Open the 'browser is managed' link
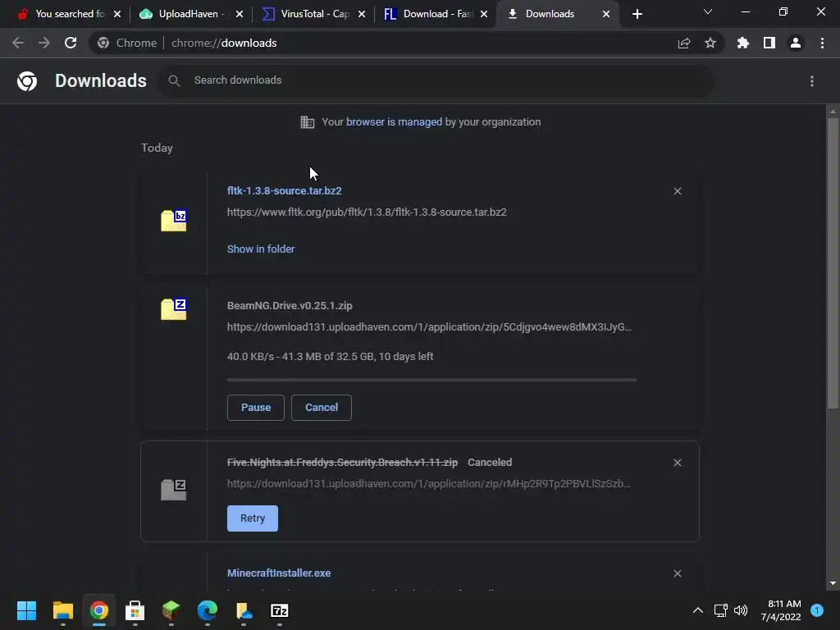Viewport: 840px width, 630px height. coord(394,121)
